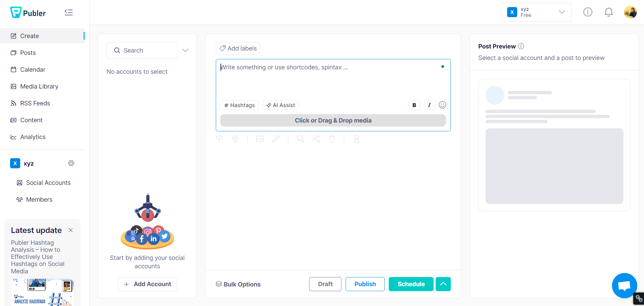Click the trash icon to delete the post
The image size is (644, 306).
point(332,139)
